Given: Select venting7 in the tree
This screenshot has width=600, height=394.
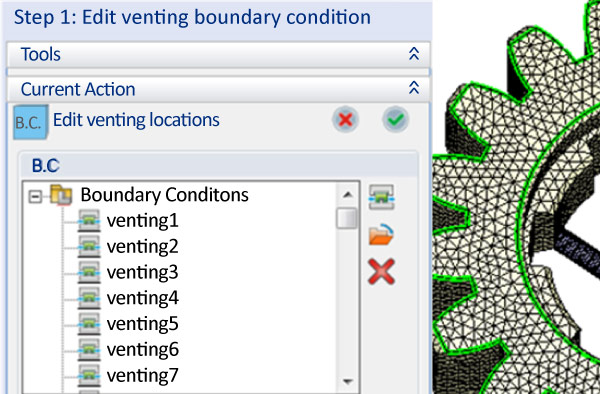Looking at the screenshot, I should point(142,375).
